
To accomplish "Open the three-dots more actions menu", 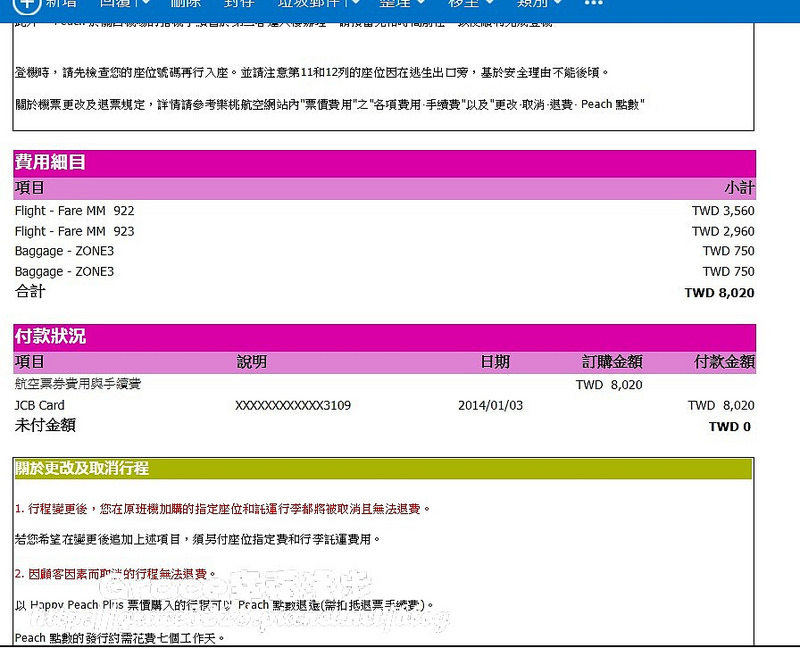I will (593, 3).
